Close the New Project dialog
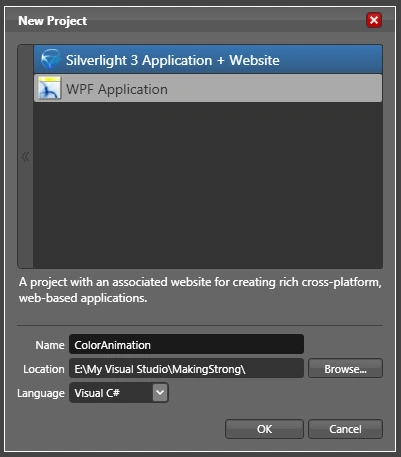 click(374, 20)
